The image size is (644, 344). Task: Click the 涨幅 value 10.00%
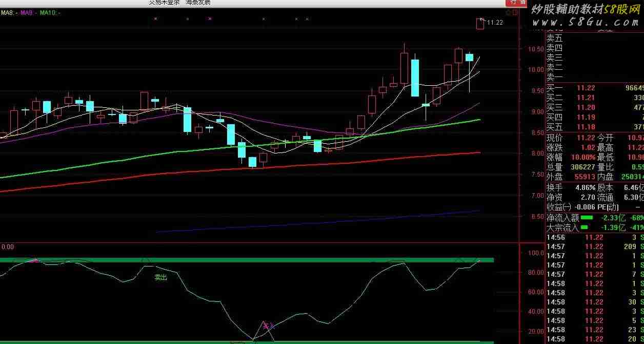pyautogui.click(x=583, y=157)
